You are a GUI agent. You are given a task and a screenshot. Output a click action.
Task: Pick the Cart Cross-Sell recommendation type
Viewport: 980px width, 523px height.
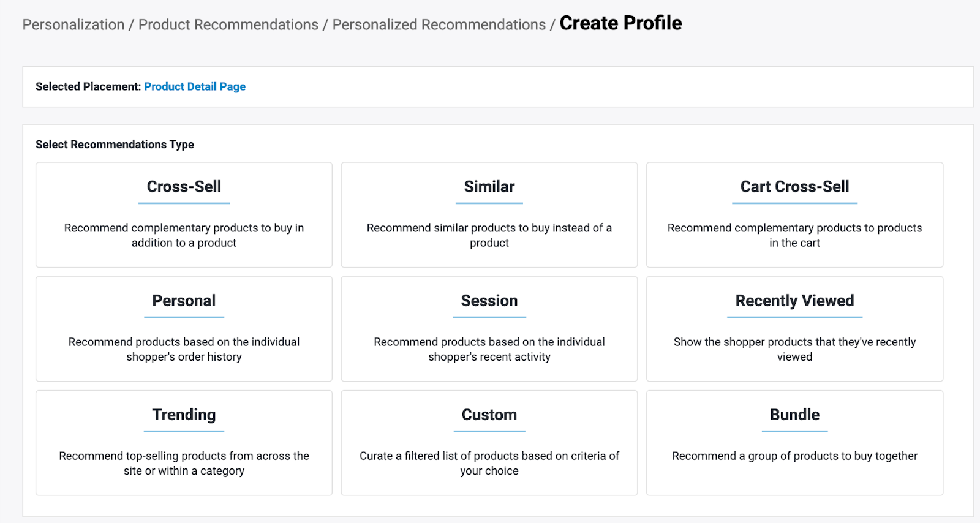[x=794, y=187]
